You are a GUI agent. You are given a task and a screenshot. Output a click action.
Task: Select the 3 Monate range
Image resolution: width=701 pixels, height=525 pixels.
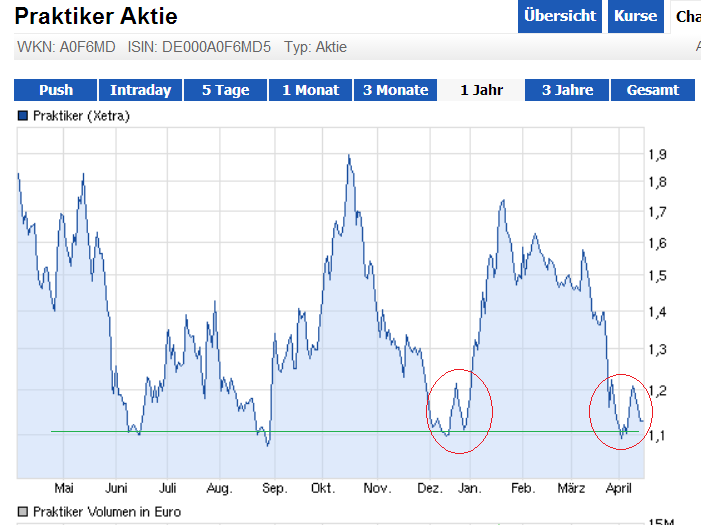tap(395, 90)
